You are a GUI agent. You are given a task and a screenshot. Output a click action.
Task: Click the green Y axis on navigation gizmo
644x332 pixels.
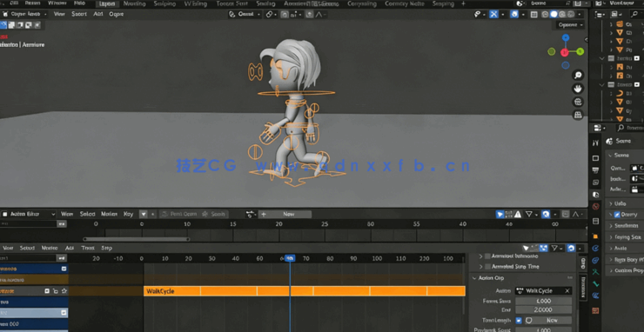pyautogui.click(x=580, y=51)
